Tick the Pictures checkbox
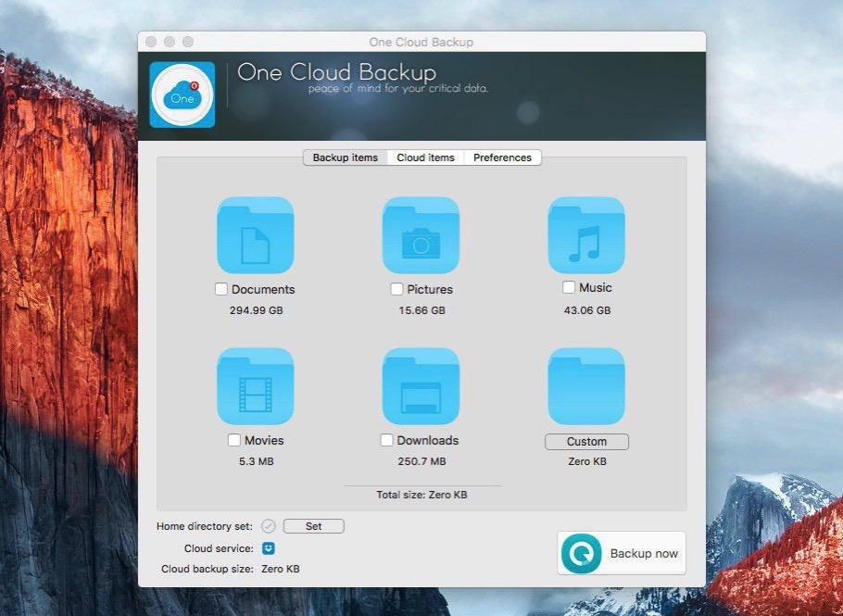Viewport: 843px width, 616px height. pyautogui.click(x=396, y=289)
